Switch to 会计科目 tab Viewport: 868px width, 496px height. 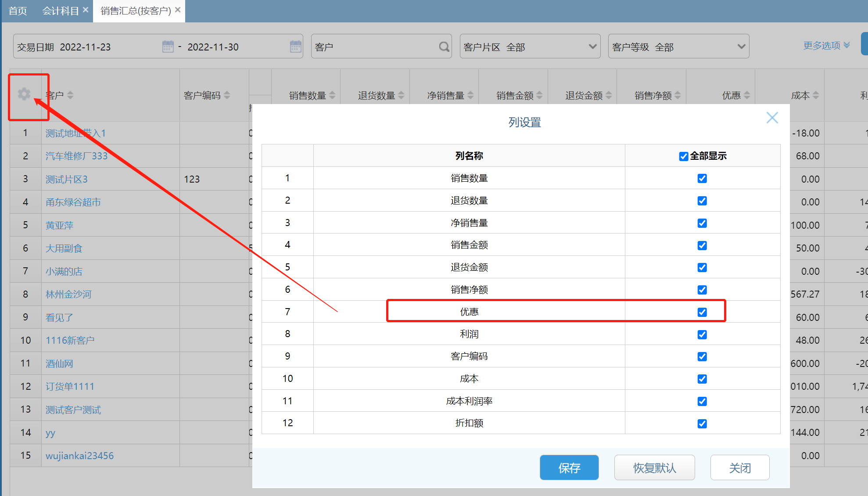60,11
